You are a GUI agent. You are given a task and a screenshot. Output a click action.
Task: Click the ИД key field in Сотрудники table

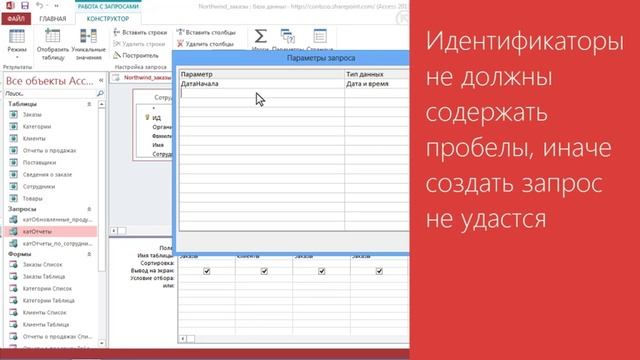tap(157, 118)
